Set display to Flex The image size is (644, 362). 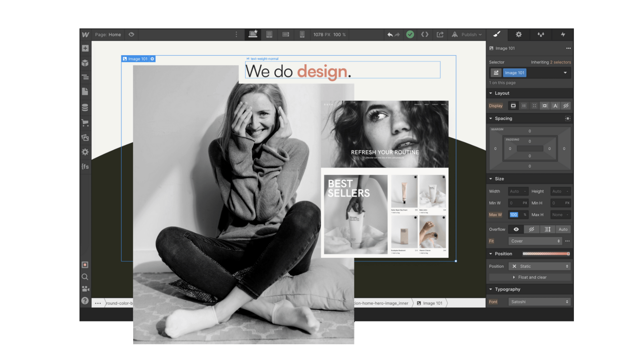pyautogui.click(x=524, y=106)
